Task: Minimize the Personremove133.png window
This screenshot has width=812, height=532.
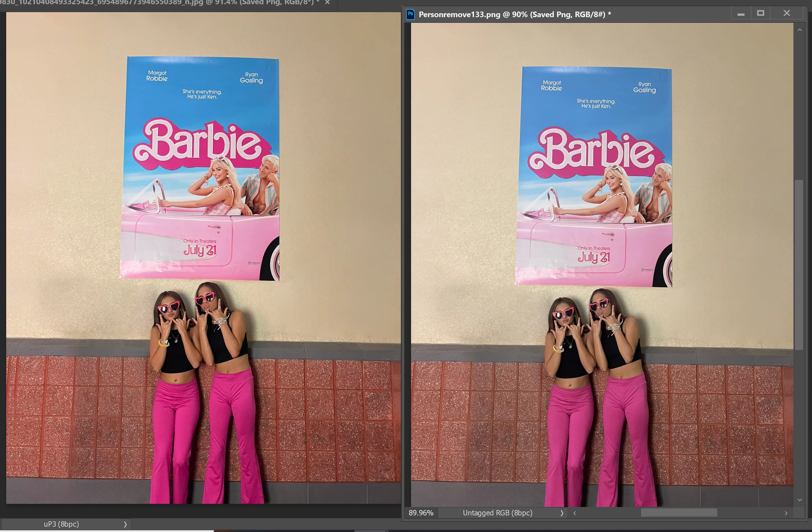Action: pos(741,14)
